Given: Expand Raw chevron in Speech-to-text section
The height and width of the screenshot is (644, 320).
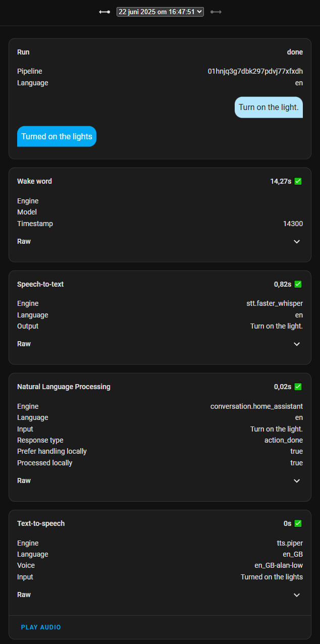Looking at the screenshot, I should pyautogui.click(x=297, y=344).
